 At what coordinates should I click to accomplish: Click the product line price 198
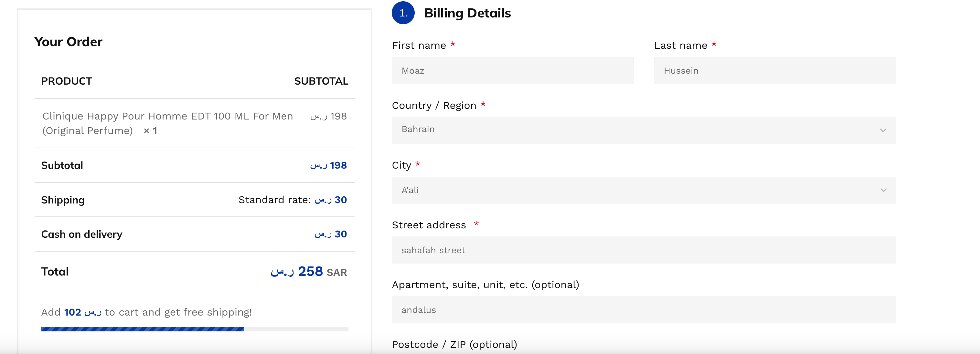328,116
